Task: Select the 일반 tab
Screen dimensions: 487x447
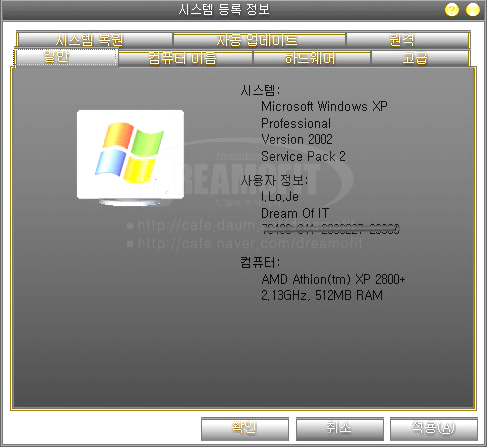Action: point(66,57)
